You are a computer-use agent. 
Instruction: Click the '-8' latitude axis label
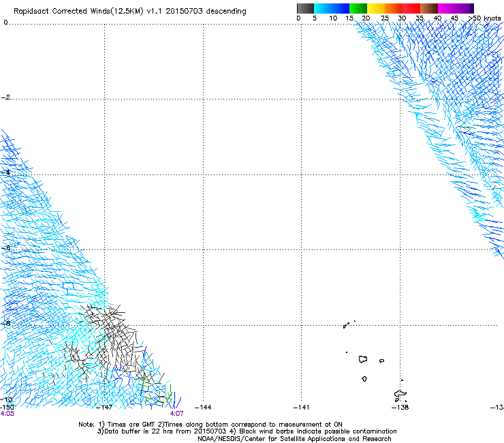(5, 323)
